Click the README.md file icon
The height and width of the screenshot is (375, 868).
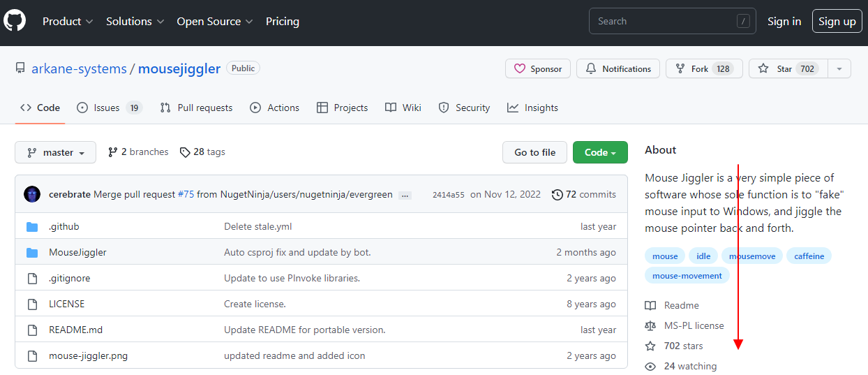pyautogui.click(x=32, y=330)
